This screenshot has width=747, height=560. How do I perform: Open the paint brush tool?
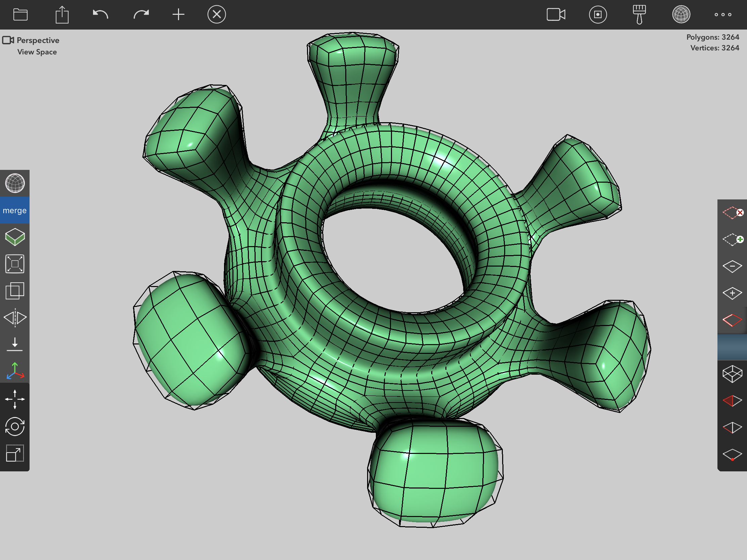(x=639, y=14)
